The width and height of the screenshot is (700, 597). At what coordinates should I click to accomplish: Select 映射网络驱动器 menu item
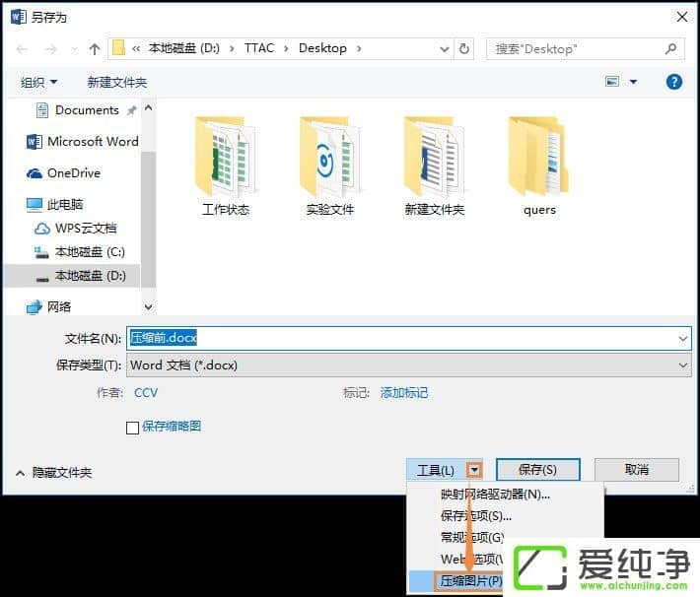[495, 495]
